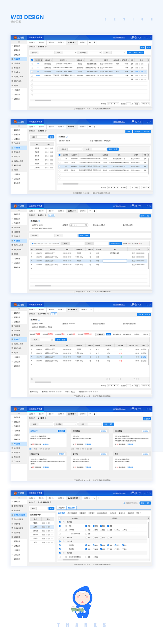The width and height of the screenshot is (163, 644).
Task: Go to previous page in 仓库管理 pagination
Action: [x=111, y=104]
